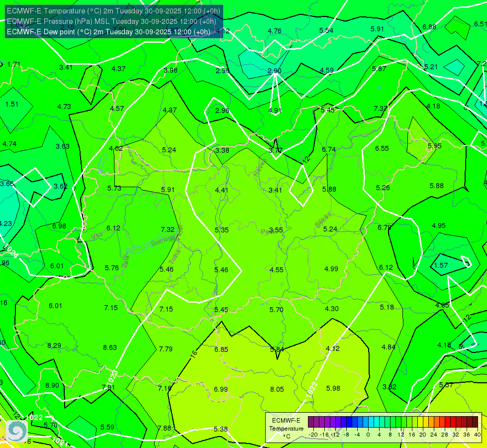Click the 16 isotherm contour label

(194, 354)
